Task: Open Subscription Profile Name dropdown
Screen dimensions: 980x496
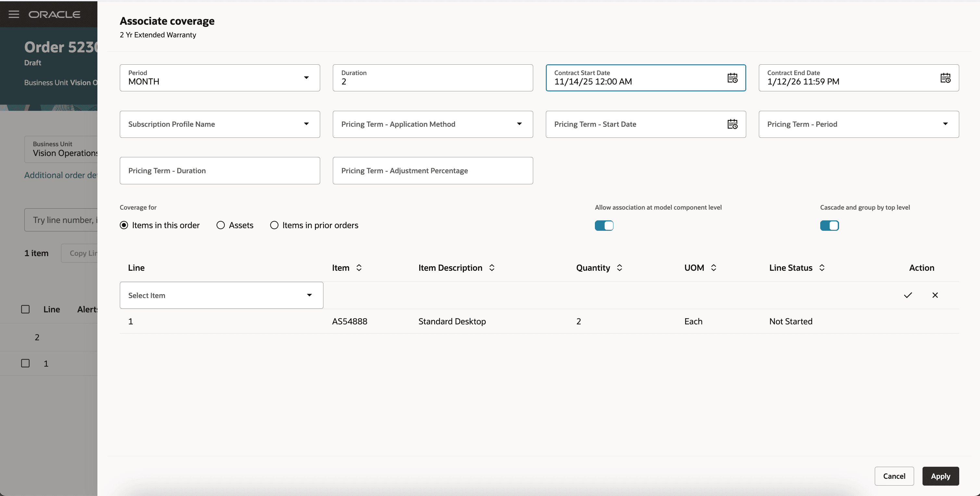Action: pyautogui.click(x=306, y=124)
